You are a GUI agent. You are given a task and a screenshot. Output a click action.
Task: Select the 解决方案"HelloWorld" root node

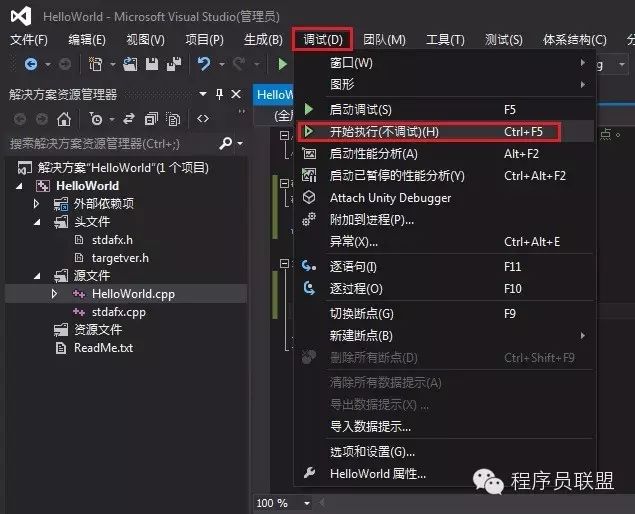point(123,168)
